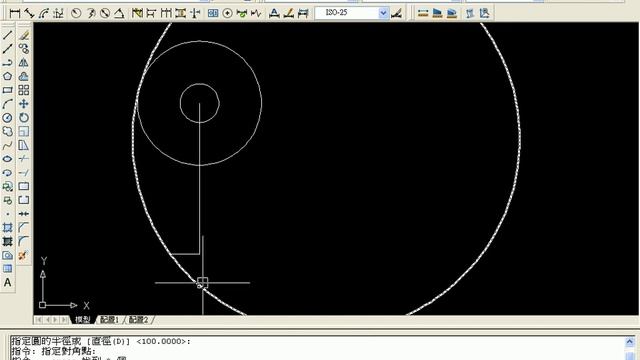Select the Scale tool
This screenshot has width=640, height=360.
pyautogui.click(x=24, y=131)
